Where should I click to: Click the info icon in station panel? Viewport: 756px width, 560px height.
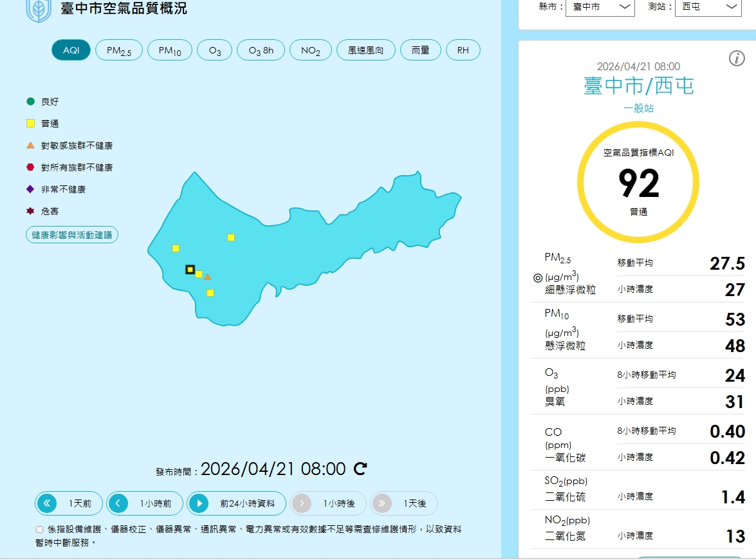coord(737,59)
